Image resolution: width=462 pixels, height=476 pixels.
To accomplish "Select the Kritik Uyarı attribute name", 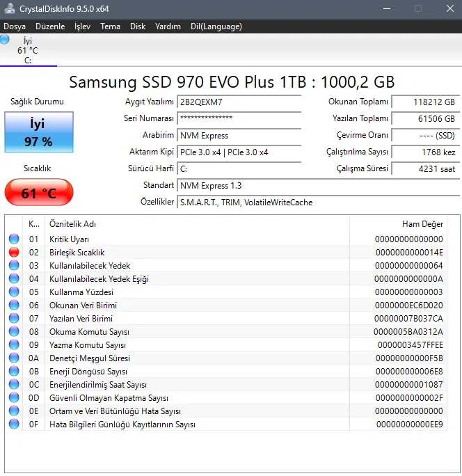I will pyautogui.click(x=69, y=239).
